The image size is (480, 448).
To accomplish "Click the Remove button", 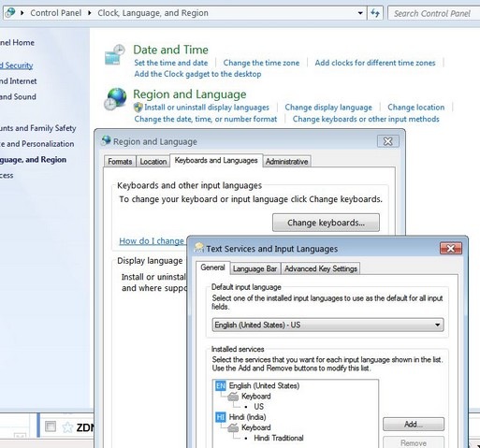I will pos(414,443).
